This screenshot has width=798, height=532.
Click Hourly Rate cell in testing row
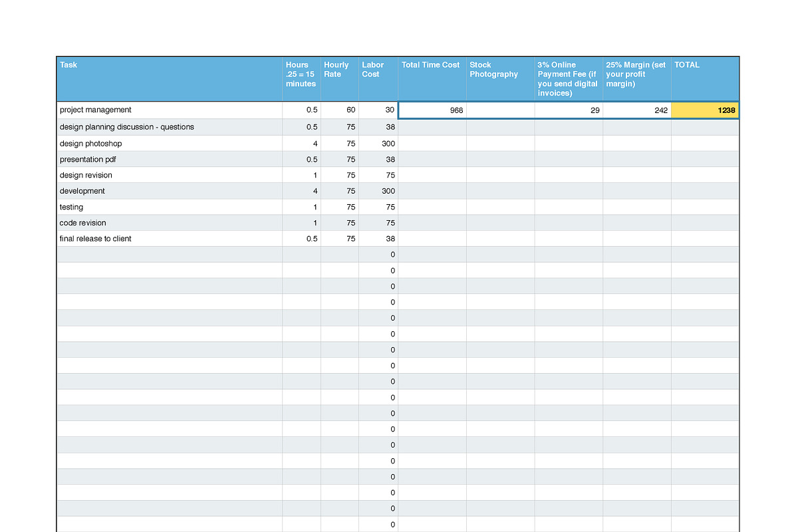click(340, 207)
